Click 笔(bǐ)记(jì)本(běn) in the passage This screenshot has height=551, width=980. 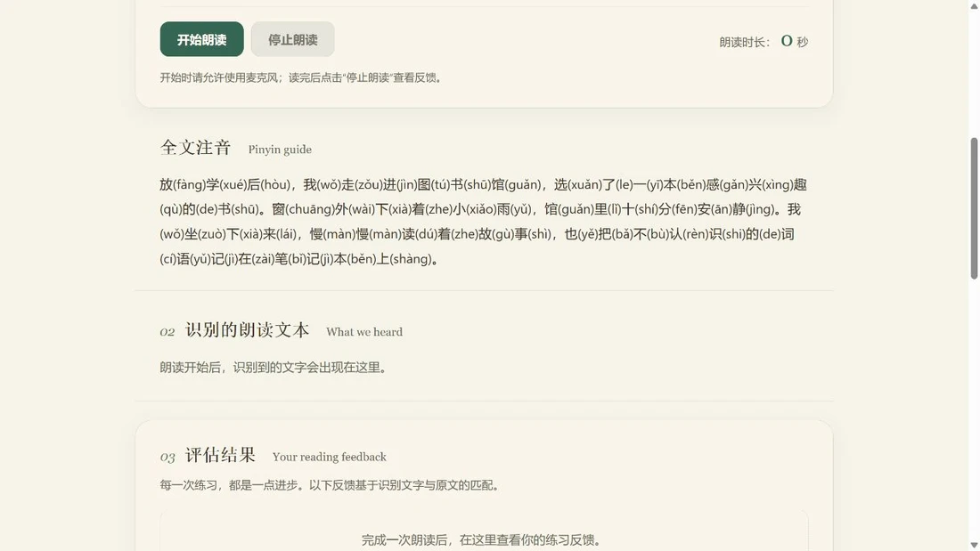(x=323, y=259)
